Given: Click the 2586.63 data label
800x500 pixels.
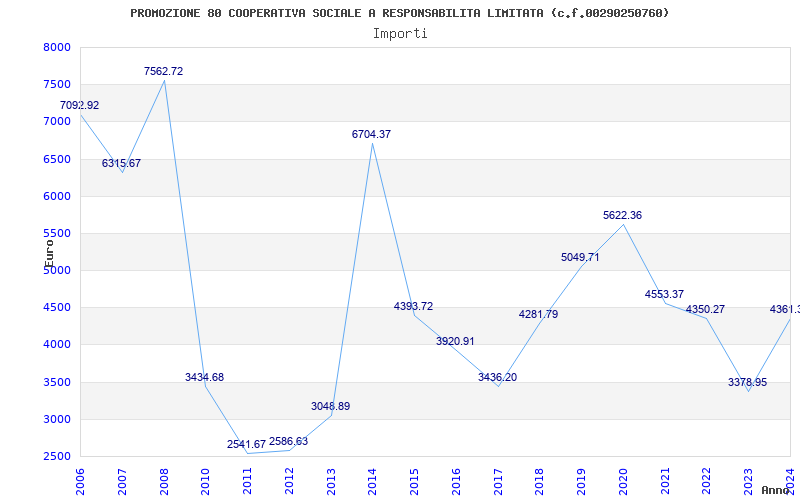Looking at the screenshot, I should 289,441.
